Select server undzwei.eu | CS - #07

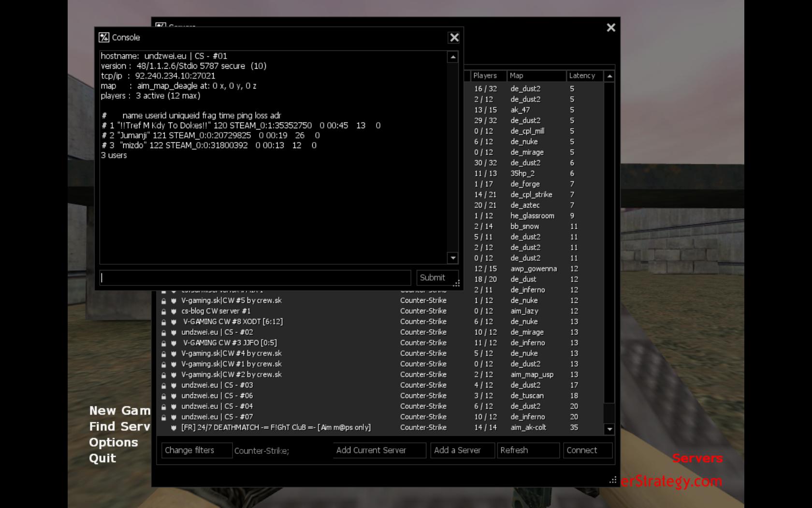pos(381,417)
